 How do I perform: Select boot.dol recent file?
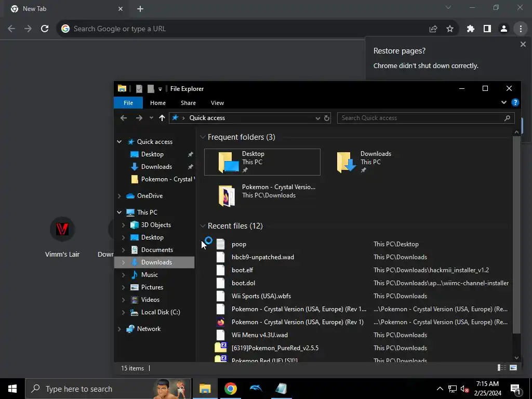(243, 283)
